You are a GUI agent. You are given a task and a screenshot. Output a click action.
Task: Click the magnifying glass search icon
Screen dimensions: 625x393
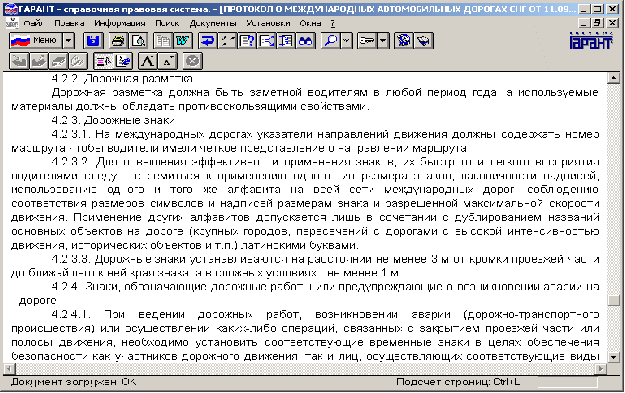331,40
